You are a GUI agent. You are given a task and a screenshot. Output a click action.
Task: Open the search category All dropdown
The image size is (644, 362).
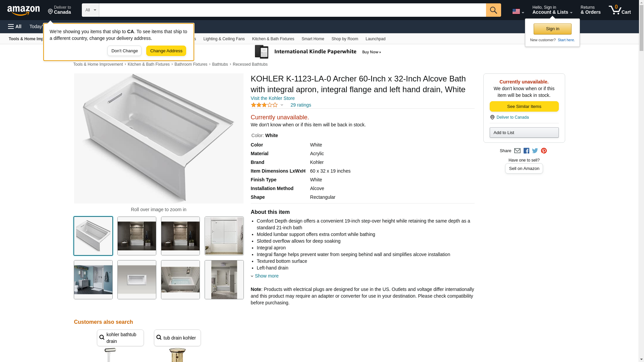[x=90, y=10]
